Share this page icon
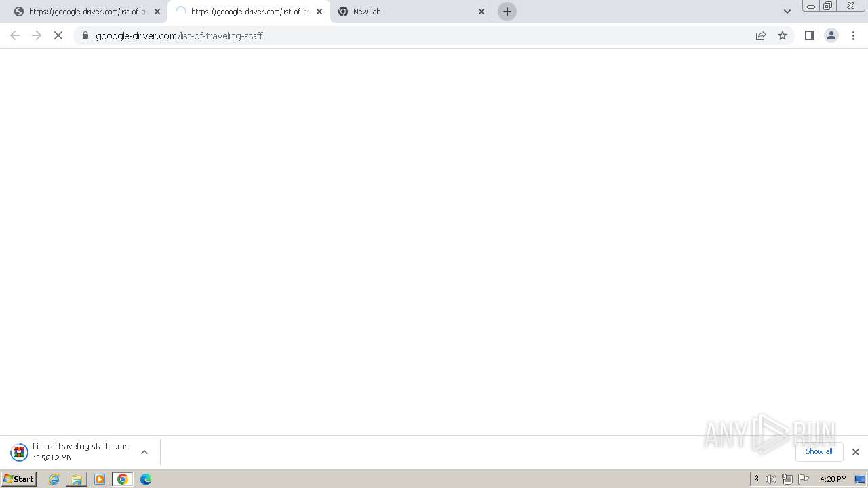The width and height of the screenshot is (868, 488). pyautogui.click(x=761, y=35)
